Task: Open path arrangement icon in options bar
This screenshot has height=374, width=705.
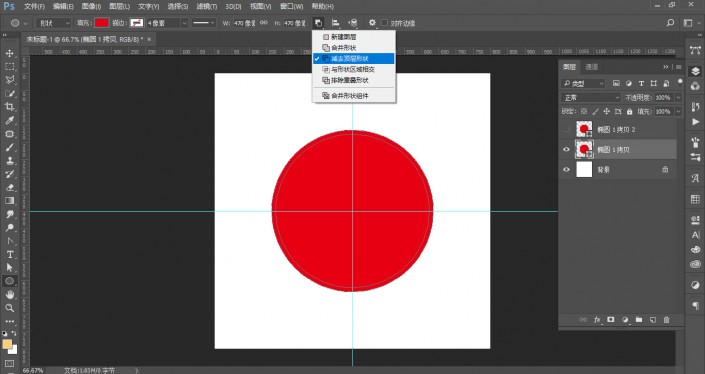Action: pos(353,23)
